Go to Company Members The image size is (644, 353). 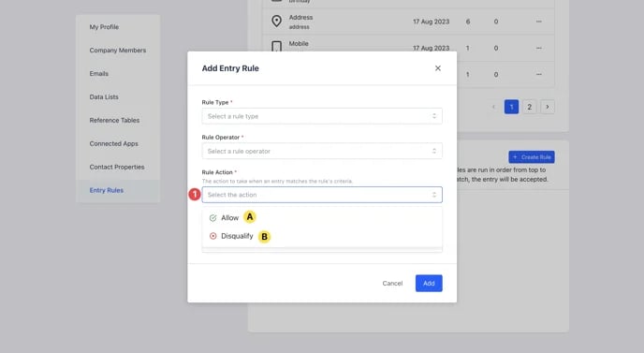coord(117,51)
